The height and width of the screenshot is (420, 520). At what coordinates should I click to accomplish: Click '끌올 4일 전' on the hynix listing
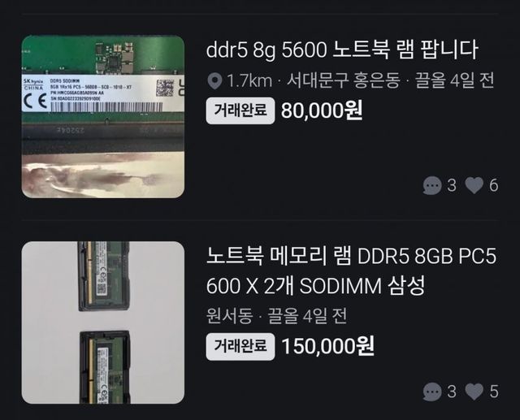tap(455, 80)
